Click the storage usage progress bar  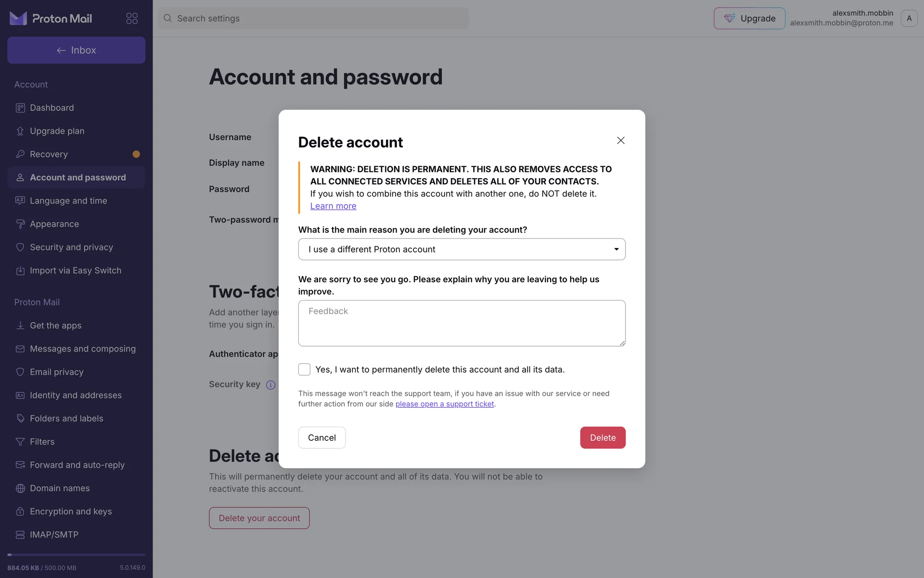(76, 555)
